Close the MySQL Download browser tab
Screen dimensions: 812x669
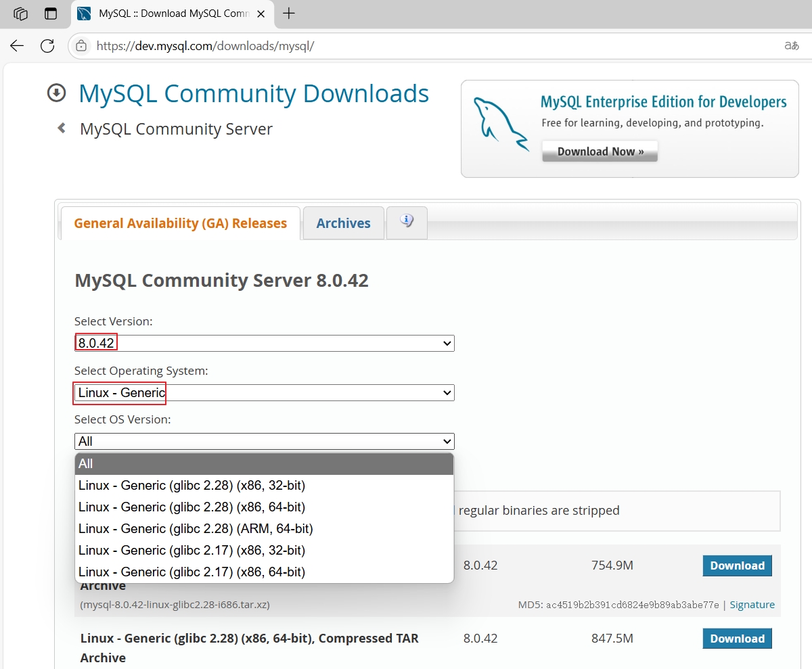261,14
